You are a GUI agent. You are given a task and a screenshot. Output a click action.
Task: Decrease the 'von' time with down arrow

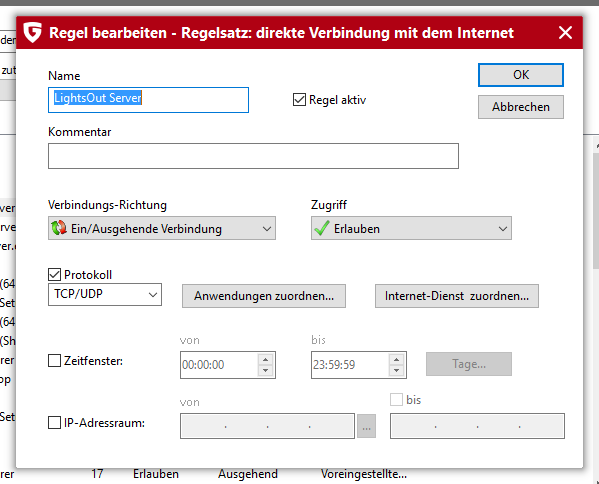tap(266, 371)
